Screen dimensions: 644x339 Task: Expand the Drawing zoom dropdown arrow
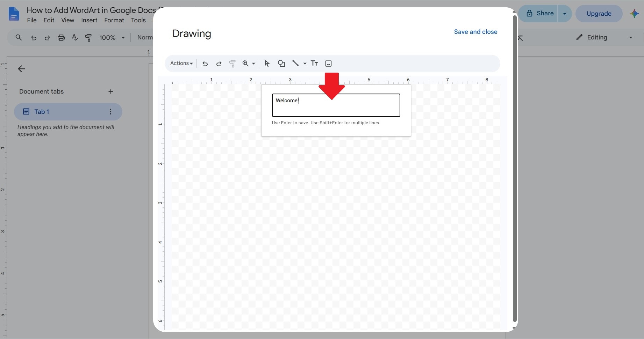(x=253, y=64)
